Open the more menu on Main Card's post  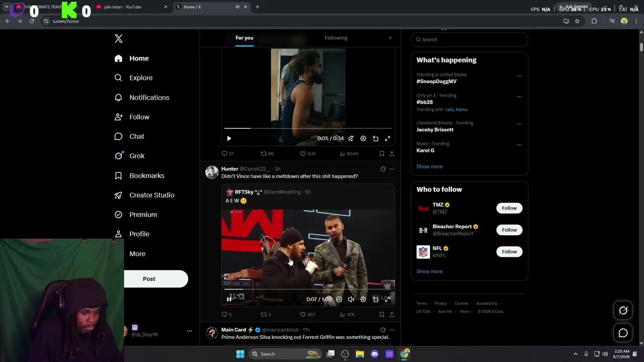pos(391,330)
